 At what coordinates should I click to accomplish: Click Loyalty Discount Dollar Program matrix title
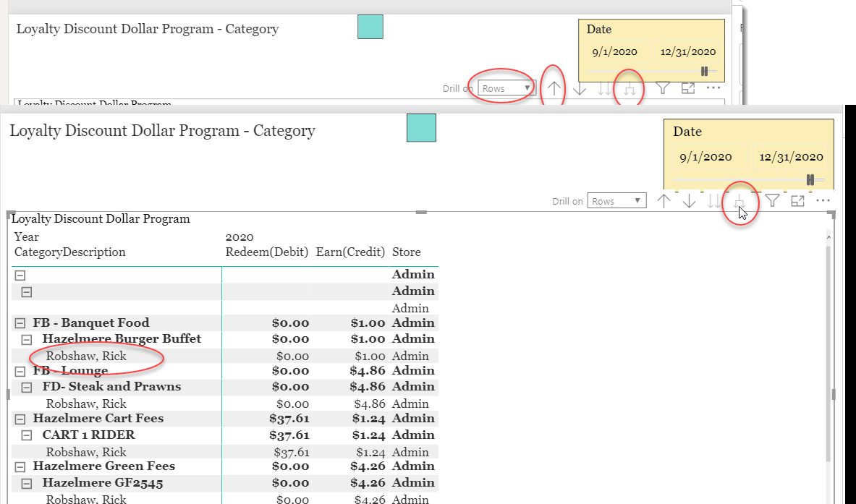pos(101,218)
